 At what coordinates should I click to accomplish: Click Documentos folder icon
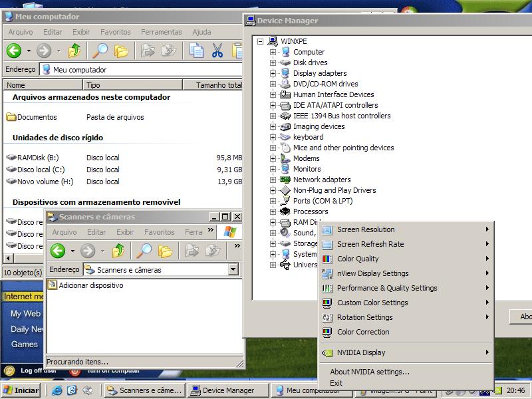[x=11, y=117]
